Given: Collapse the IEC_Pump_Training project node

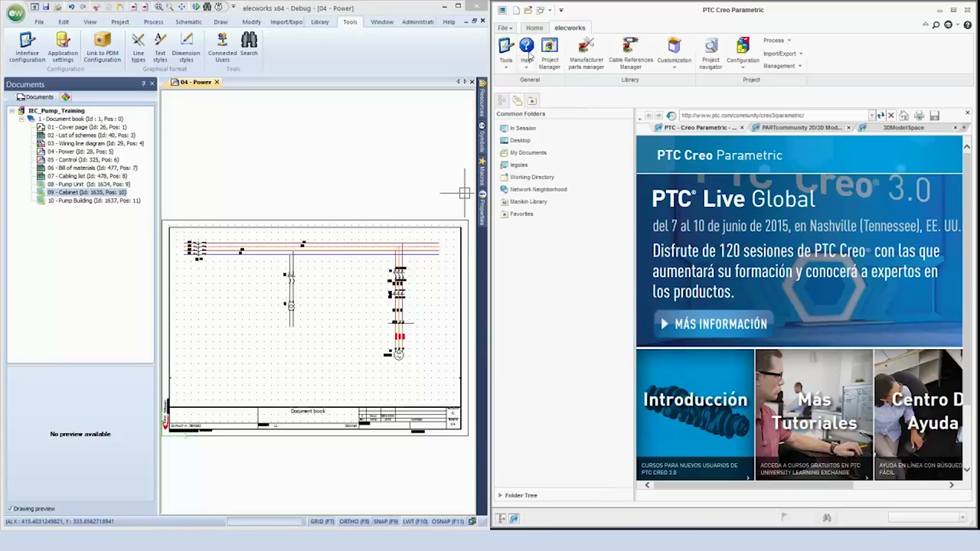Looking at the screenshot, I should pyautogui.click(x=12, y=111).
